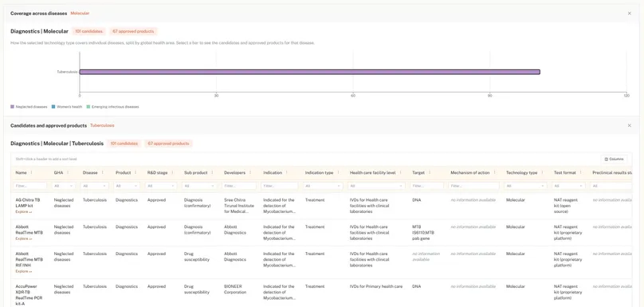Focus the Indication filter text field

[x=280, y=186]
